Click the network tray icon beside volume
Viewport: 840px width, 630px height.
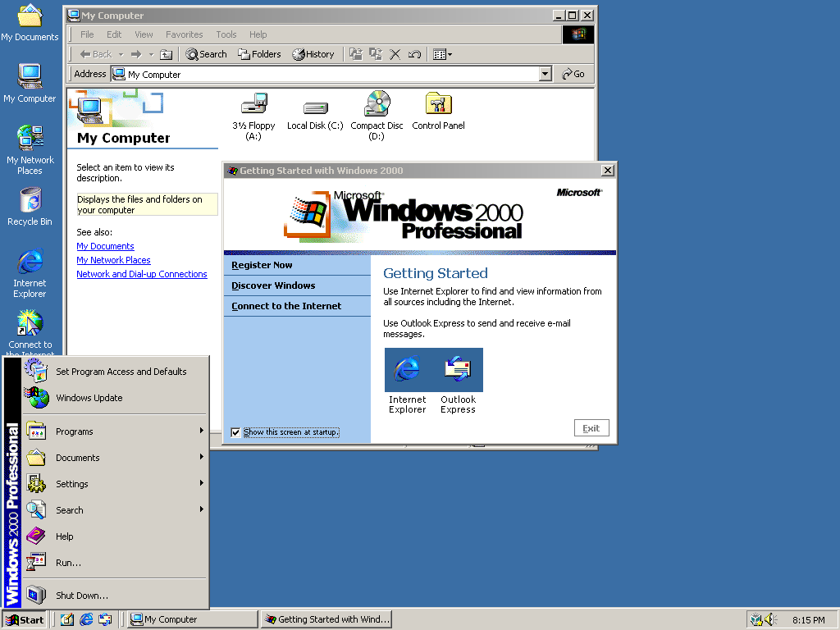point(756,620)
